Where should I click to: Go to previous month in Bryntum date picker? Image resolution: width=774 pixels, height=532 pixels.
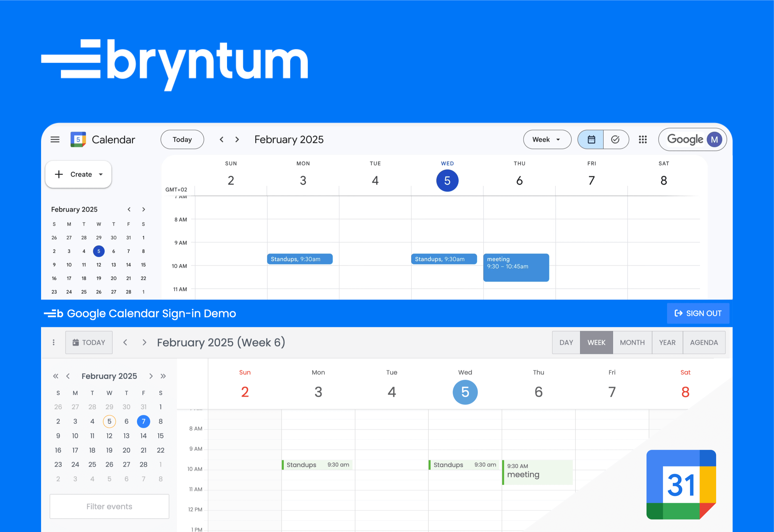tap(68, 376)
